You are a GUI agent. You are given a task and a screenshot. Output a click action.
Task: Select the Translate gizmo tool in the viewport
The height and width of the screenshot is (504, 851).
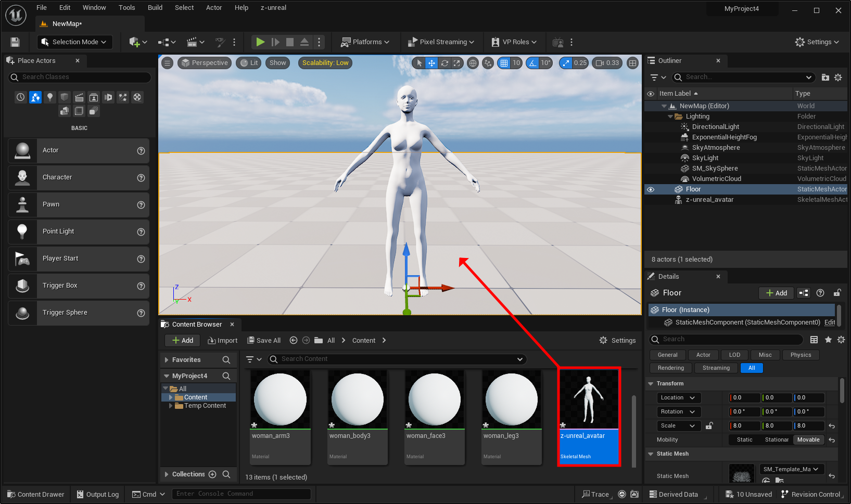click(431, 63)
